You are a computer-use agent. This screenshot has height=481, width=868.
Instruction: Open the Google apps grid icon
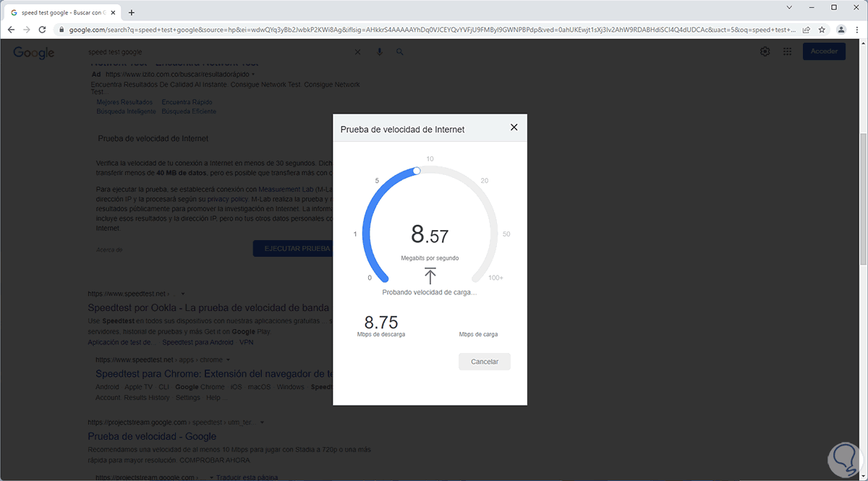click(x=788, y=51)
